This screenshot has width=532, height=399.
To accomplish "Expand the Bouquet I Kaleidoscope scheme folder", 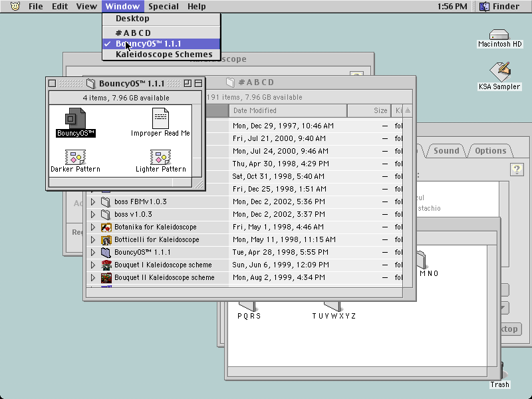I will 93,265.
